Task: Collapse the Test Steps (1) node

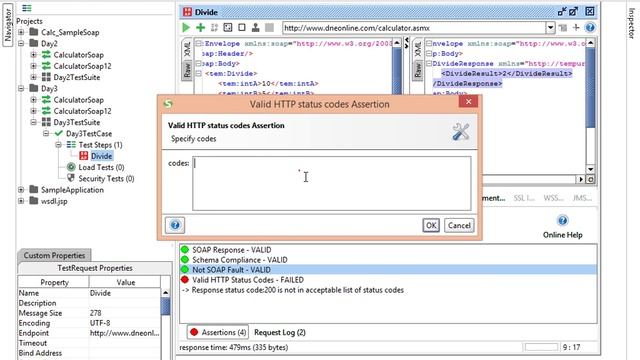Action: (58, 144)
